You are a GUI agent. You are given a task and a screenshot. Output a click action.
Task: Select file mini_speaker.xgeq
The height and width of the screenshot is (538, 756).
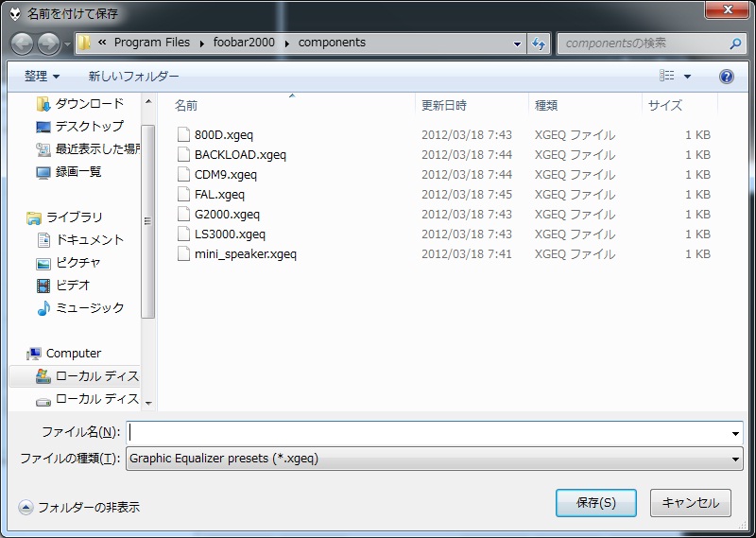tap(246, 253)
